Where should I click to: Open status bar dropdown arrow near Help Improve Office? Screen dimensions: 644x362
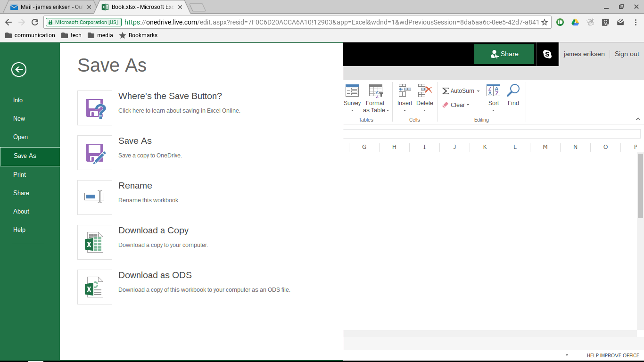click(567, 355)
